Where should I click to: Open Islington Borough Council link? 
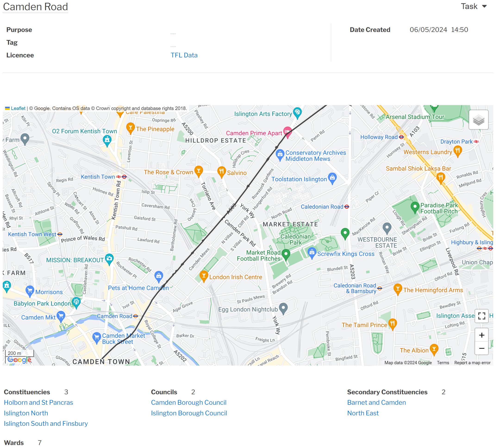coord(189,413)
